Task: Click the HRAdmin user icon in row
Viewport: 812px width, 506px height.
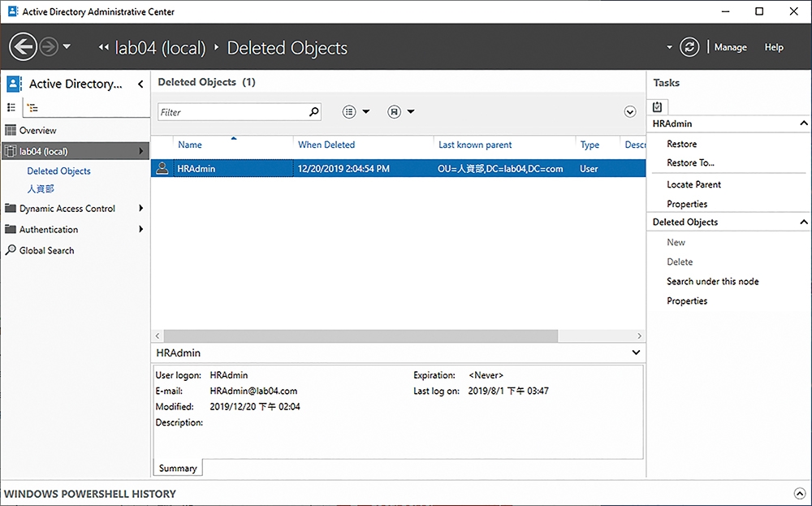Action: point(162,168)
